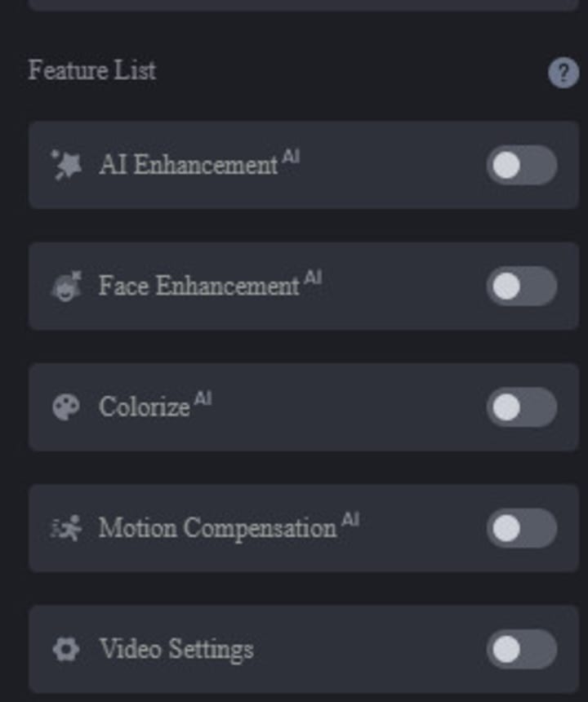Turn on the Face Enhancement switch
Viewport: 588px width, 702px height.
(x=522, y=287)
